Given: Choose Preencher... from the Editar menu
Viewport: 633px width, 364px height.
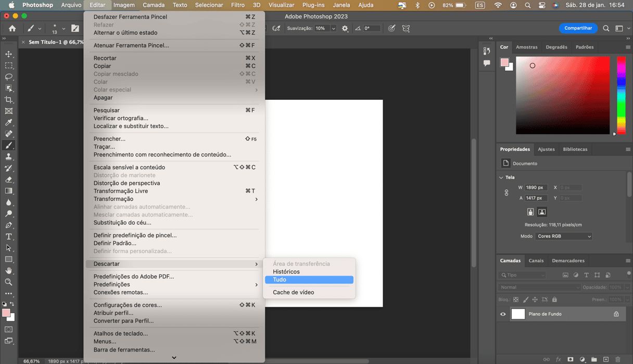Looking at the screenshot, I should (175, 139).
